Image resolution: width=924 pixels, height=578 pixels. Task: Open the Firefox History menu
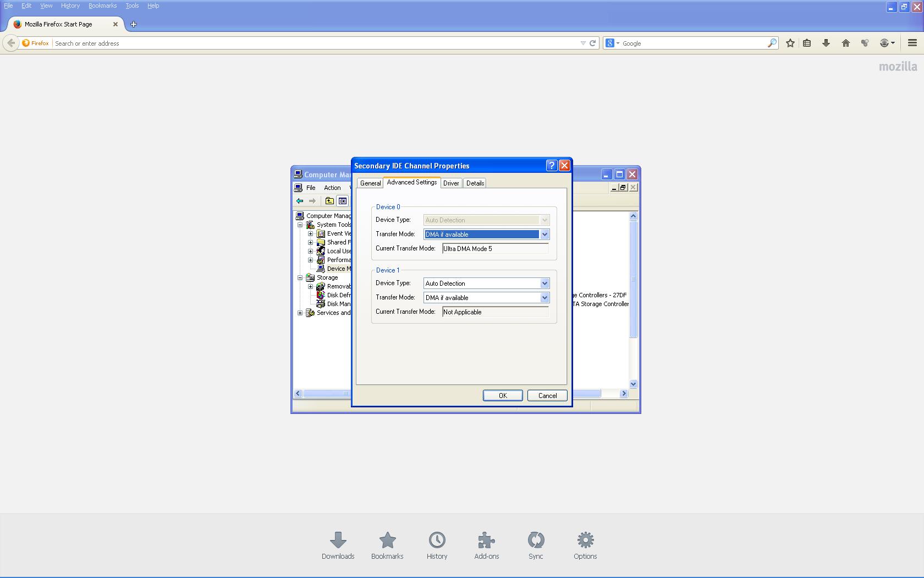[70, 6]
